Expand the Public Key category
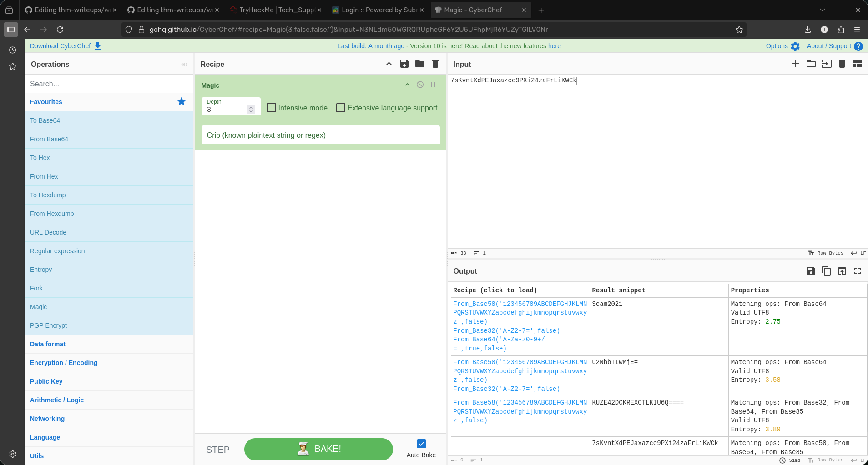 109,381
